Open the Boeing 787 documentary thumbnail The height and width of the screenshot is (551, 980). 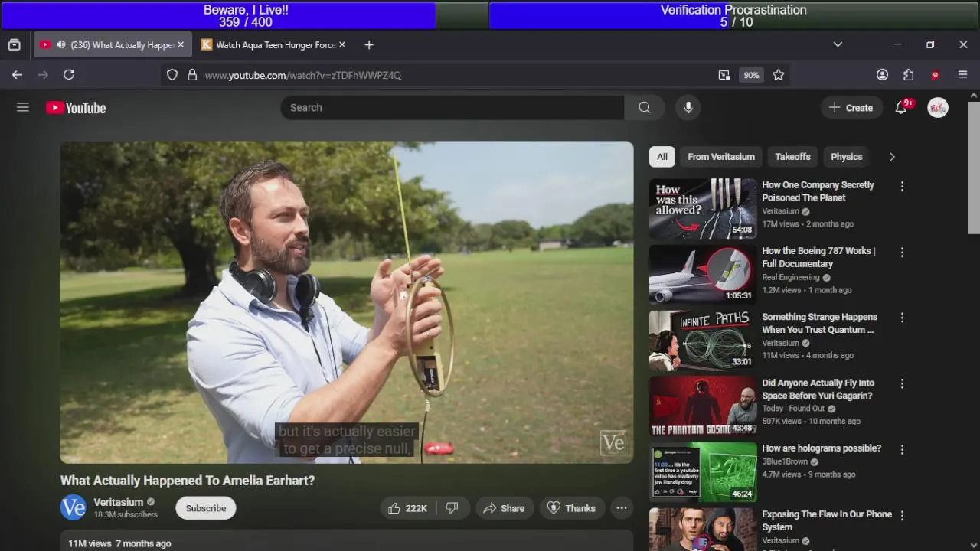tap(703, 274)
